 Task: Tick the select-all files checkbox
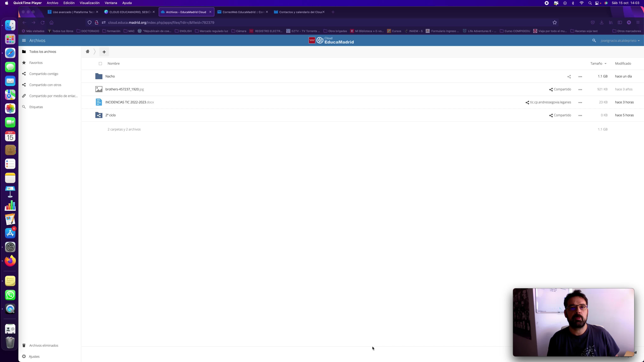[100, 63]
